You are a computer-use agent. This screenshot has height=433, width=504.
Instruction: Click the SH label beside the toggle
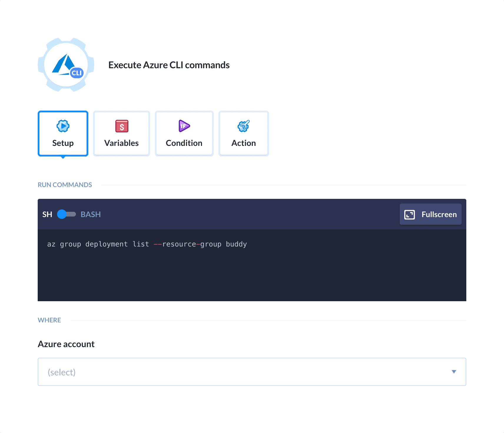tap(47, 214)
